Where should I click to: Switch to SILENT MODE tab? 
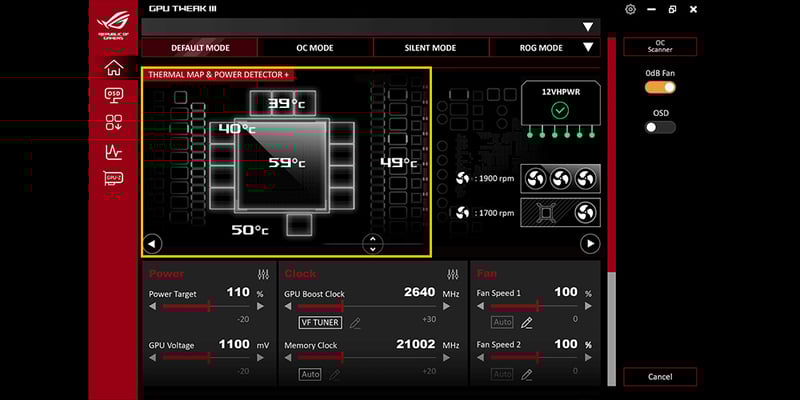tap(430, 47)
